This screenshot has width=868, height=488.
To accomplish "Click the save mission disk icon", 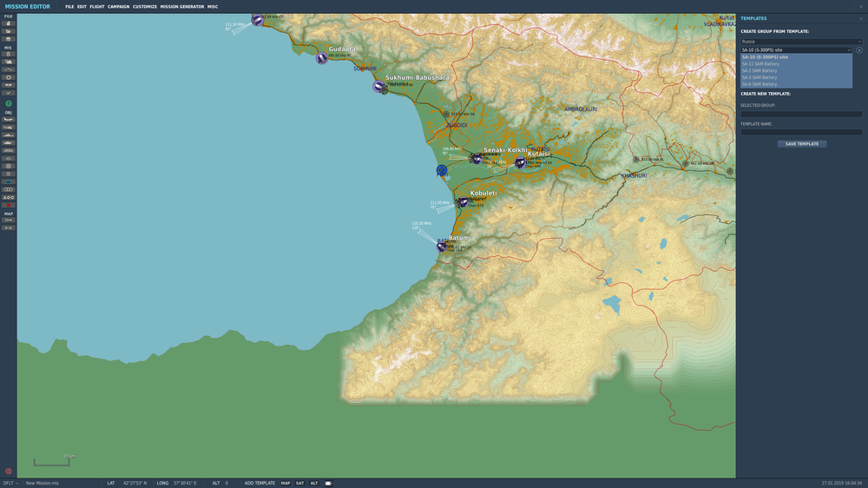I will click(x=9, y=39).
